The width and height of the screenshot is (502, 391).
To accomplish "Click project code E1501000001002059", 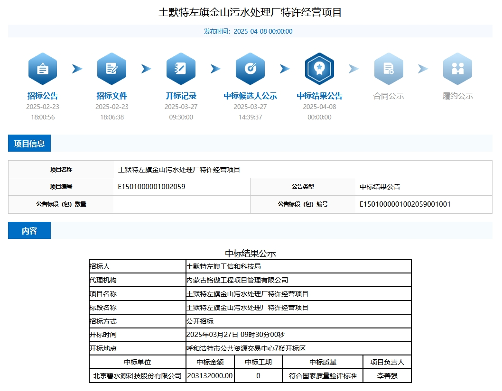I will pos(151,186).
